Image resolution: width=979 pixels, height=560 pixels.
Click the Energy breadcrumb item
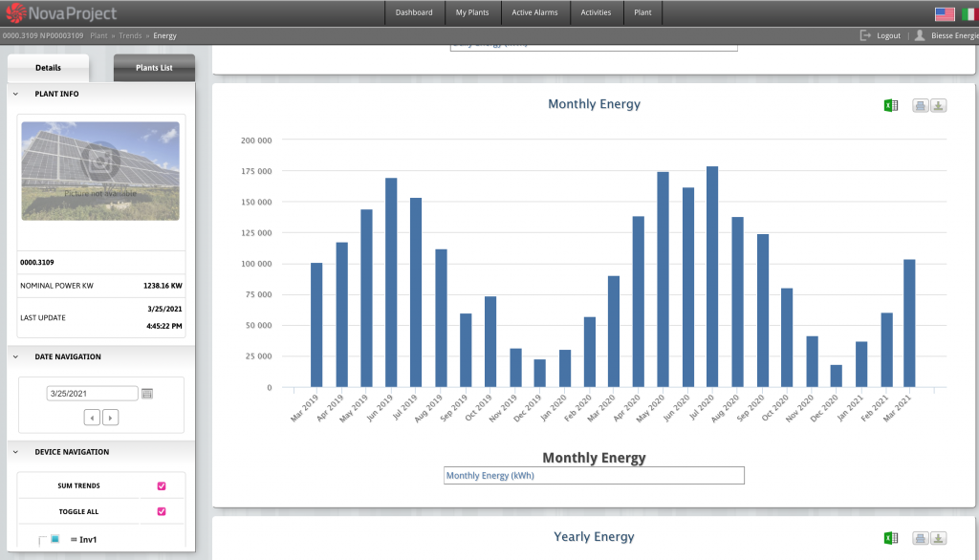click(164, 35)
